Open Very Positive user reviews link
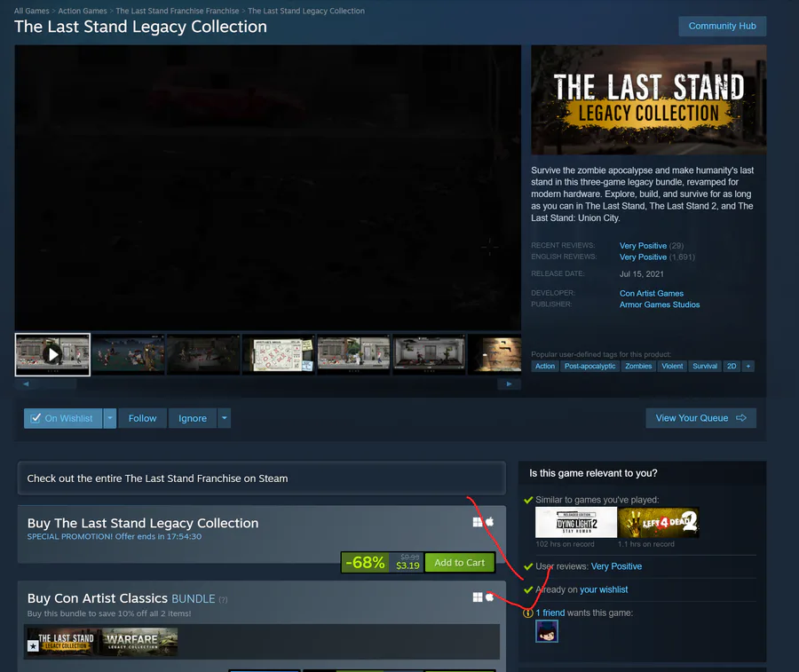This screenshot has width=799, height=672. (616, 566)
